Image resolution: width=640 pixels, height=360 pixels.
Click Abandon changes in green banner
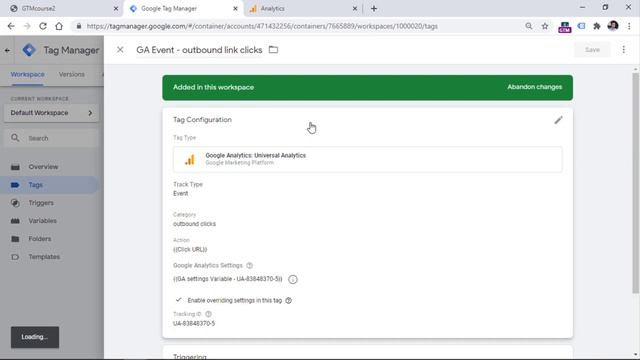point(534,87)
